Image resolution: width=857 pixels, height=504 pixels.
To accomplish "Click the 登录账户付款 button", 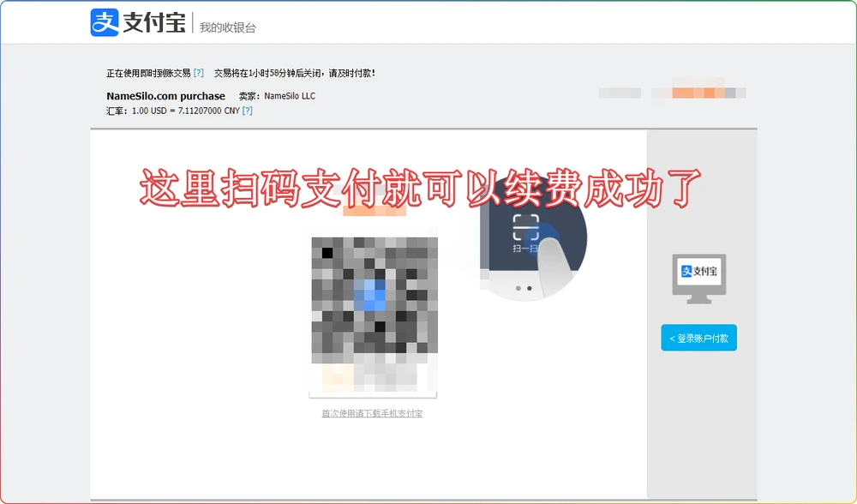I will click(x=698, y=338).
